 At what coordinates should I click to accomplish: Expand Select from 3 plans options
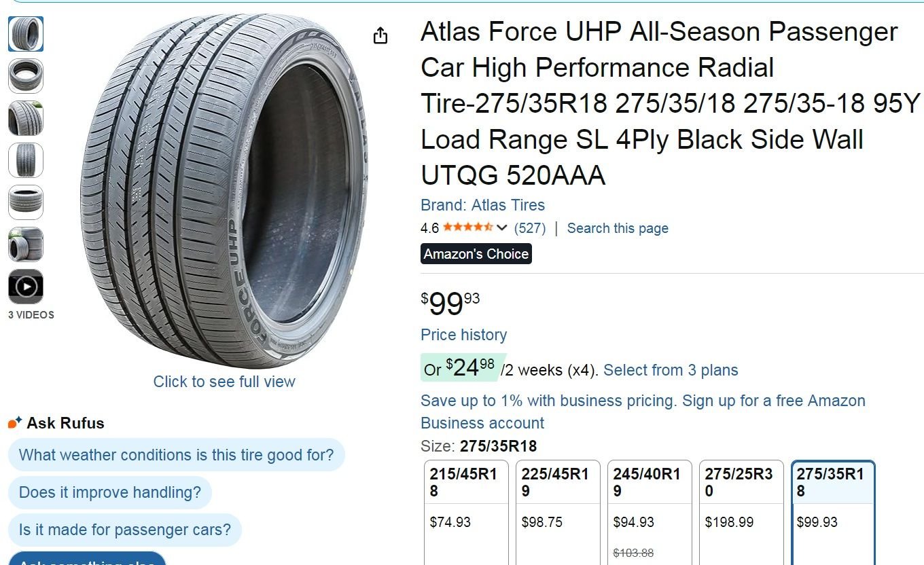(x=671, y=370)
